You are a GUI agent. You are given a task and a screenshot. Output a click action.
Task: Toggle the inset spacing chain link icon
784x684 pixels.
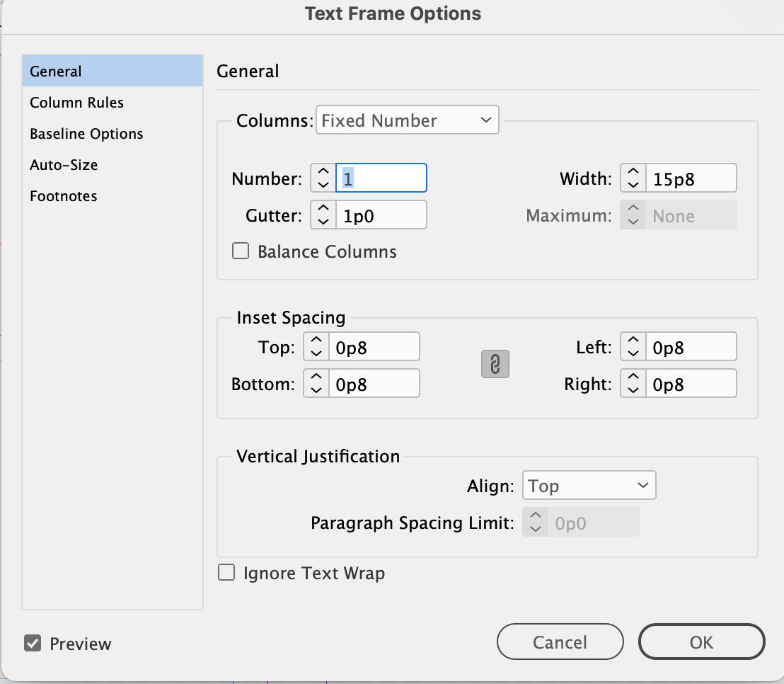click(x=495, y=365)
